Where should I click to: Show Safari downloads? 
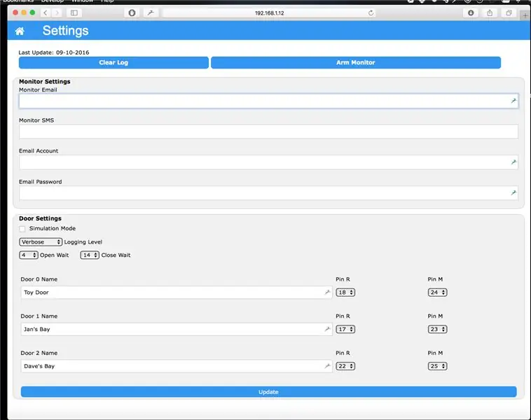tap(471, 13)
